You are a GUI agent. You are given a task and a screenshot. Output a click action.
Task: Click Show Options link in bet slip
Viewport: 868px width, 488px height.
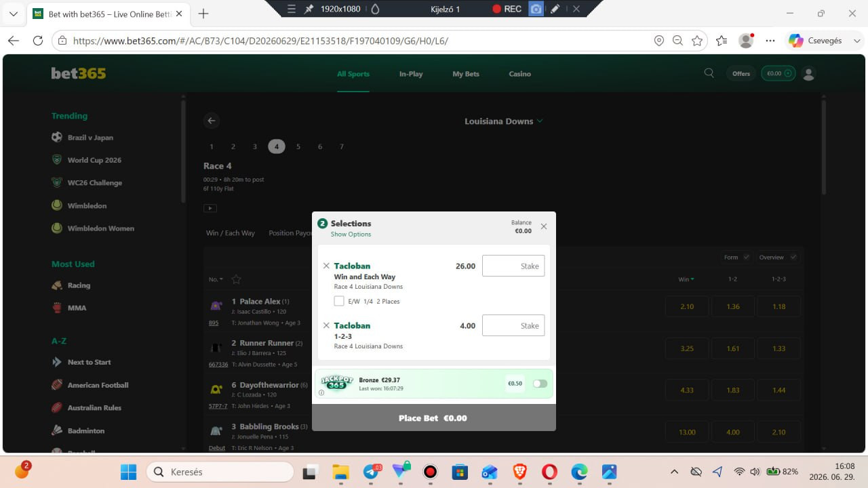[x=351, y=235]
